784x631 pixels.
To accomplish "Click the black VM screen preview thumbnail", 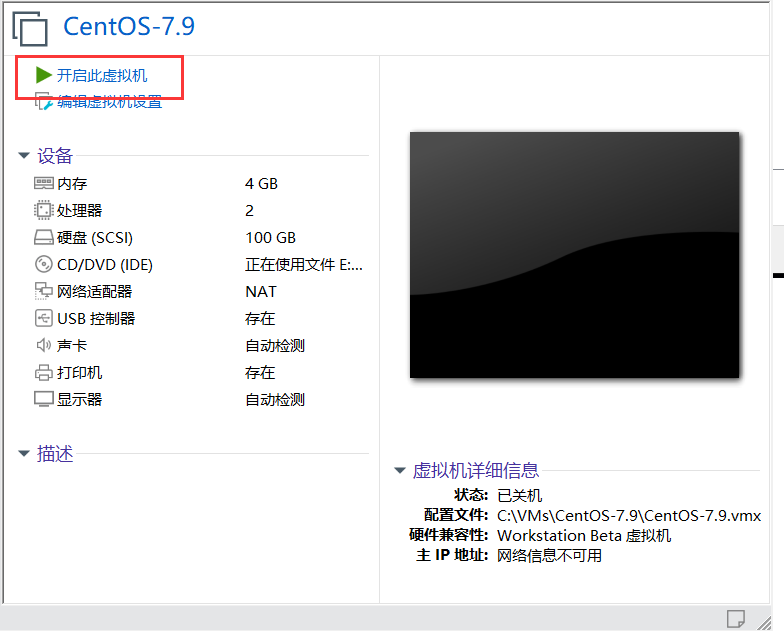I will (574, 255).
